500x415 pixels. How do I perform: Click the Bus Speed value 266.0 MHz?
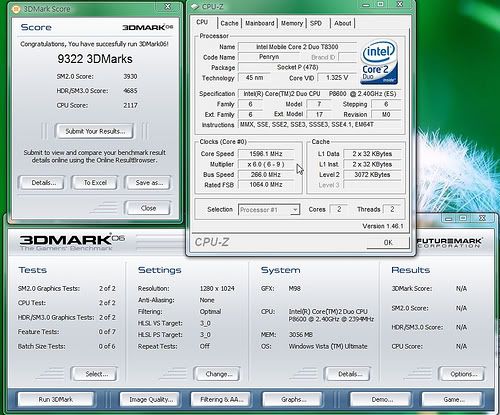tap(266, 175)
